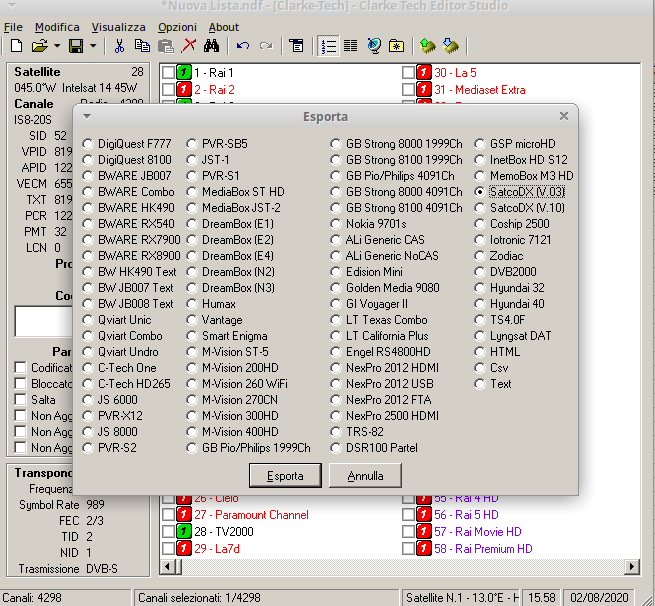This screenshot has height=606, width=655.
Task: Open the About menu
Action: pos(224,27)
